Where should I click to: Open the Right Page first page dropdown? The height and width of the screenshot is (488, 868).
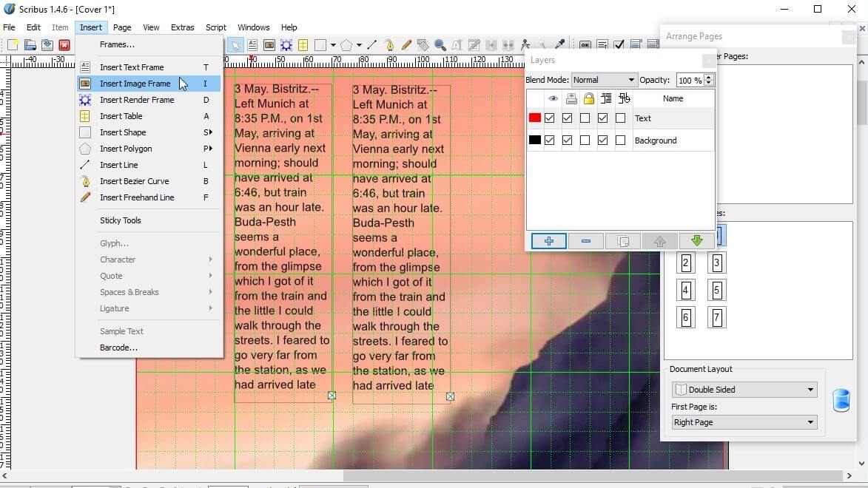(x=744, y=422)
